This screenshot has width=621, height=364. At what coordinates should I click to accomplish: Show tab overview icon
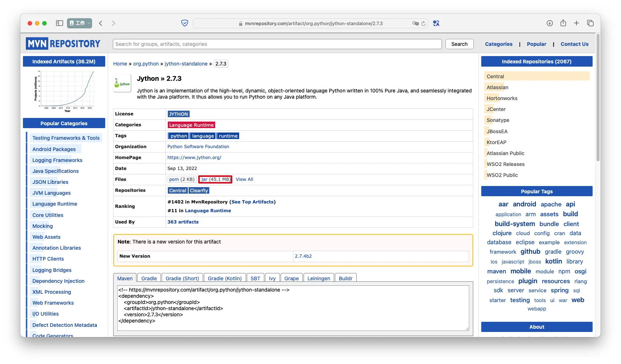pyautogui.click(x=590, y=23)
